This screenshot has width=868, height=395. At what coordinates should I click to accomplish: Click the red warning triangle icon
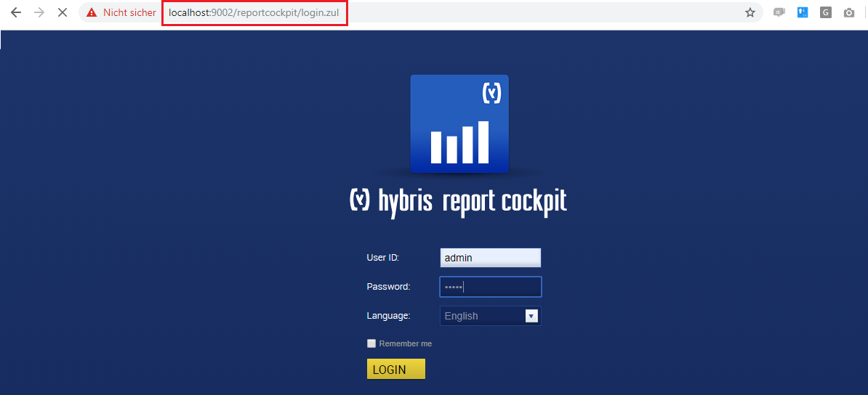click(x=92, y=12)
